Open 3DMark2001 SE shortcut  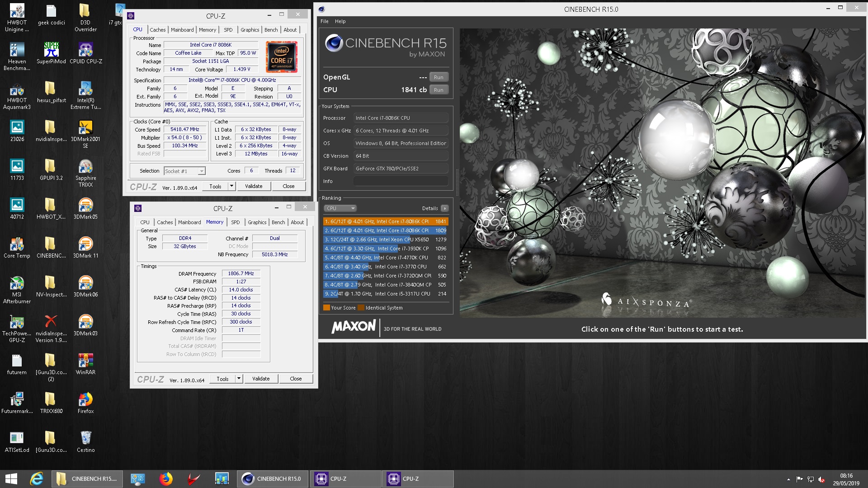[x=85, y=135]
